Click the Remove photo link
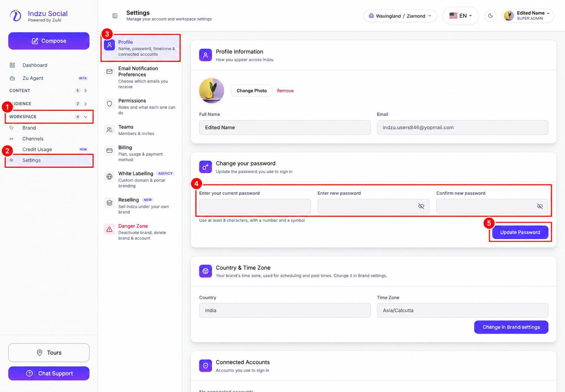The width and height of the screenshot is (565, 392). (x=285, y=91)
